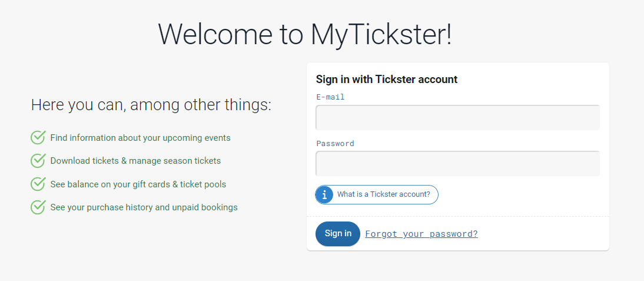Click 'Find information about your upcoming events' text
The height and width of the screenshot is (281, 644).
[141, 138]
